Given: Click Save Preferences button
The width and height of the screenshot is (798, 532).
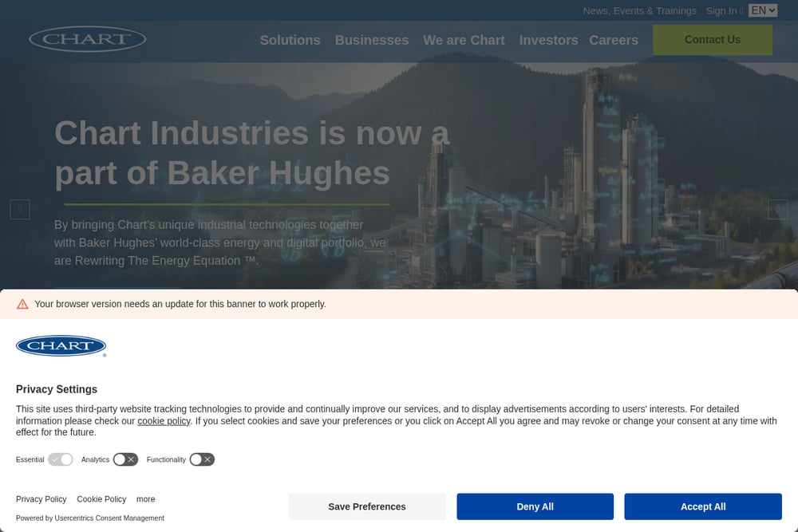Looking at the screenshot, I should (x=367, y=506).
